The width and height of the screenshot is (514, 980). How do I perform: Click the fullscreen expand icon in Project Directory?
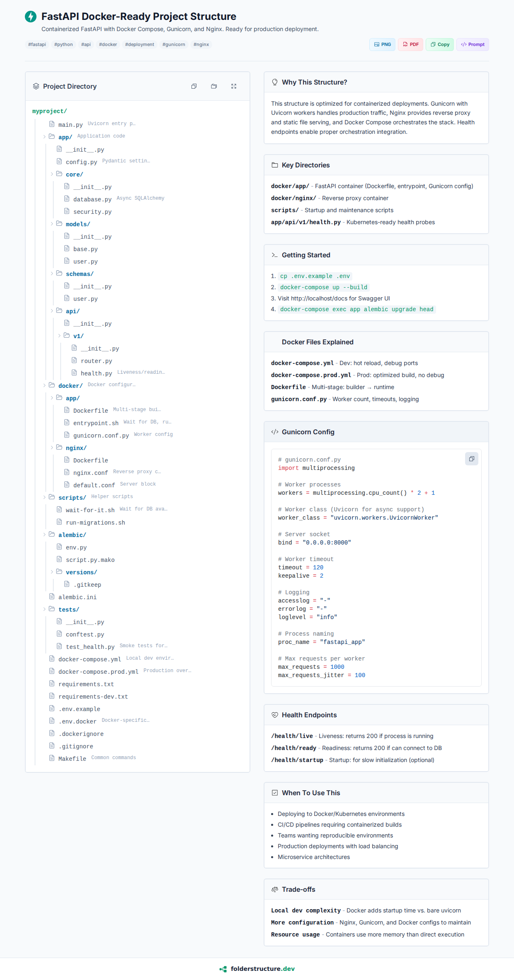tap(234, 86)
